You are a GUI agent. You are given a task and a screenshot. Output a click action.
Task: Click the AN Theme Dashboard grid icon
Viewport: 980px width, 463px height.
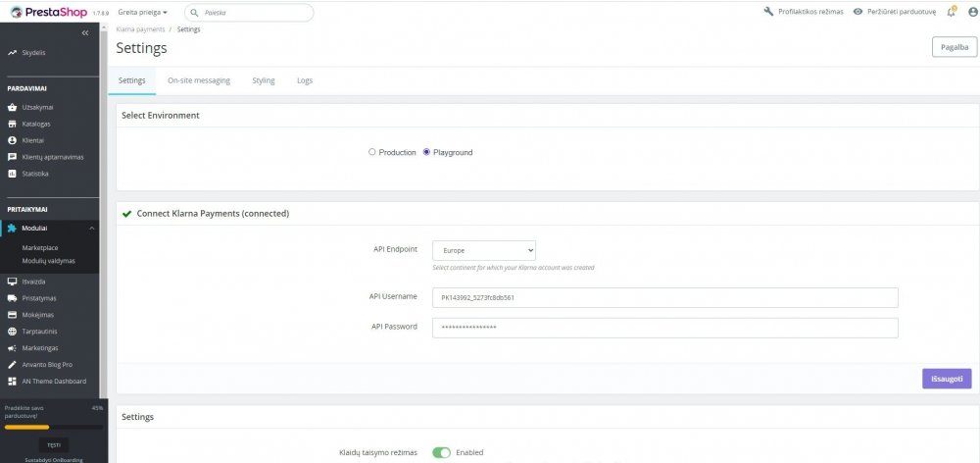click(x=12, y=381)
